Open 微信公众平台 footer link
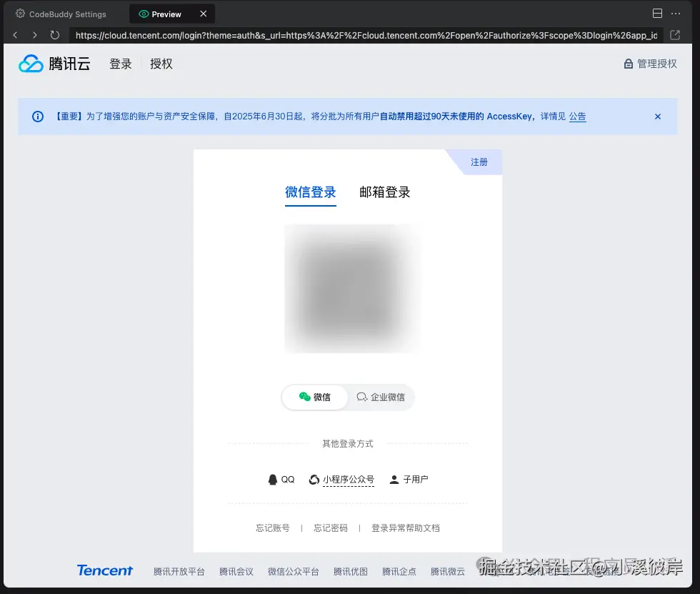The image size is (700, 594). pyautogui.click(x=294, y=572)
